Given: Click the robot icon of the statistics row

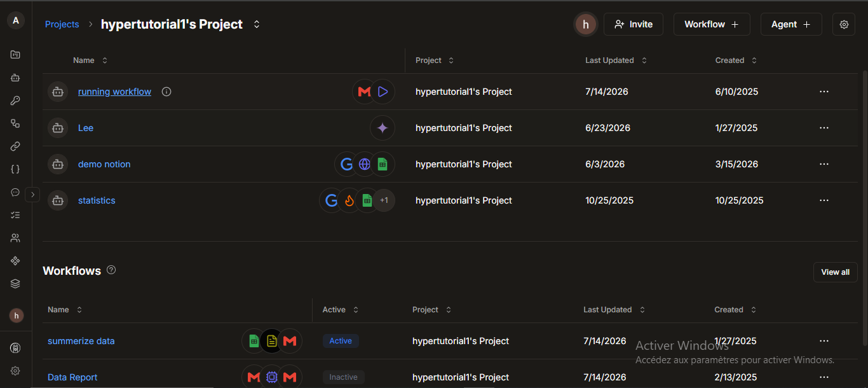Looking at the screenshot, I should coord(58,200).
